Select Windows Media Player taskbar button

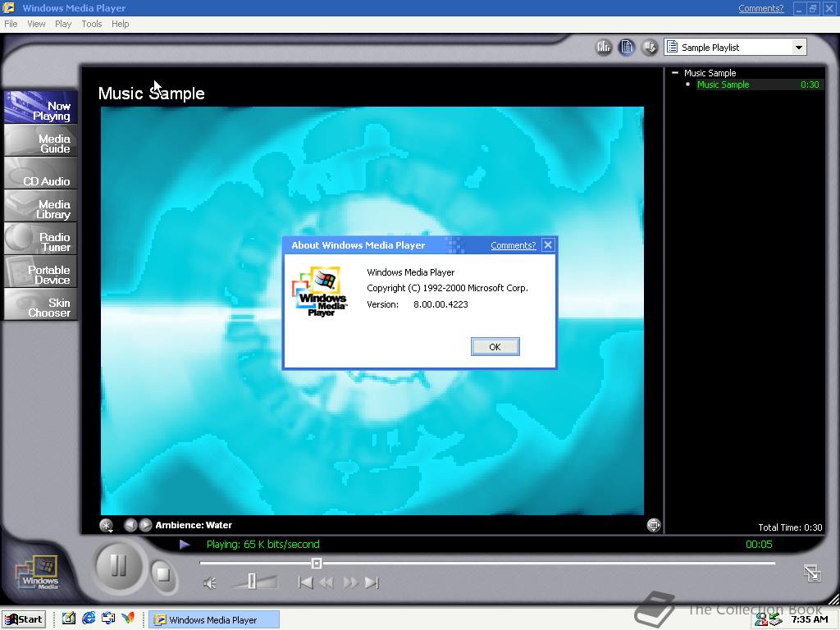(214, 620)
